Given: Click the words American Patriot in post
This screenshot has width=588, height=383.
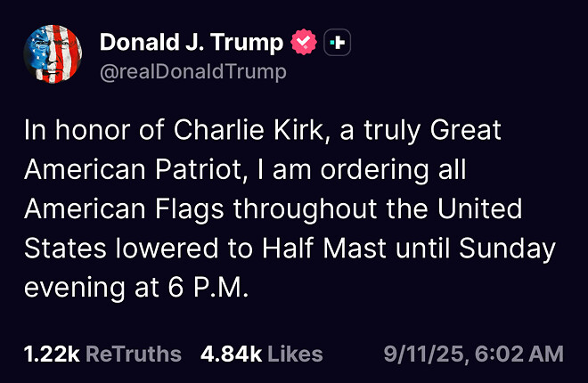Looking at the screenshot, I should (135, 170).
